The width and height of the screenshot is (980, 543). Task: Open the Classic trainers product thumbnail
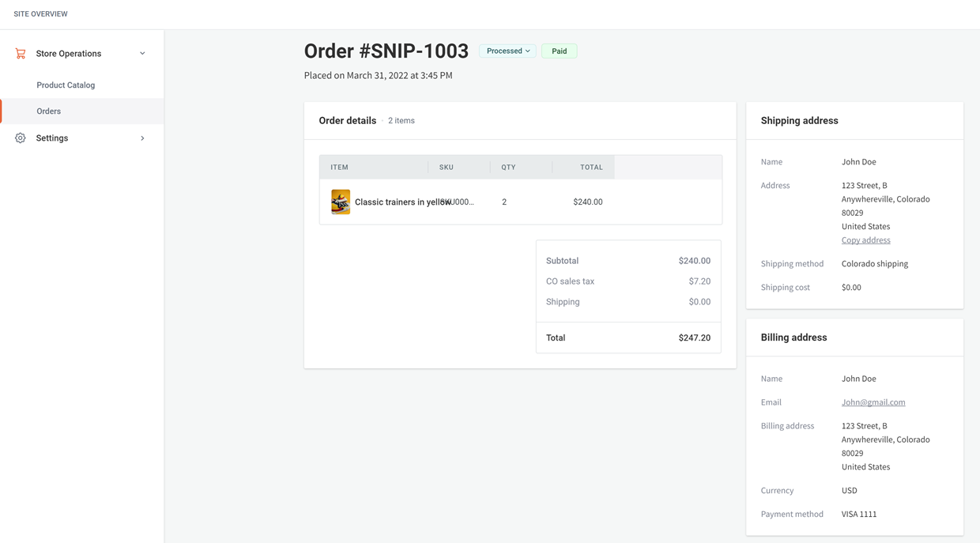(341, 202)
